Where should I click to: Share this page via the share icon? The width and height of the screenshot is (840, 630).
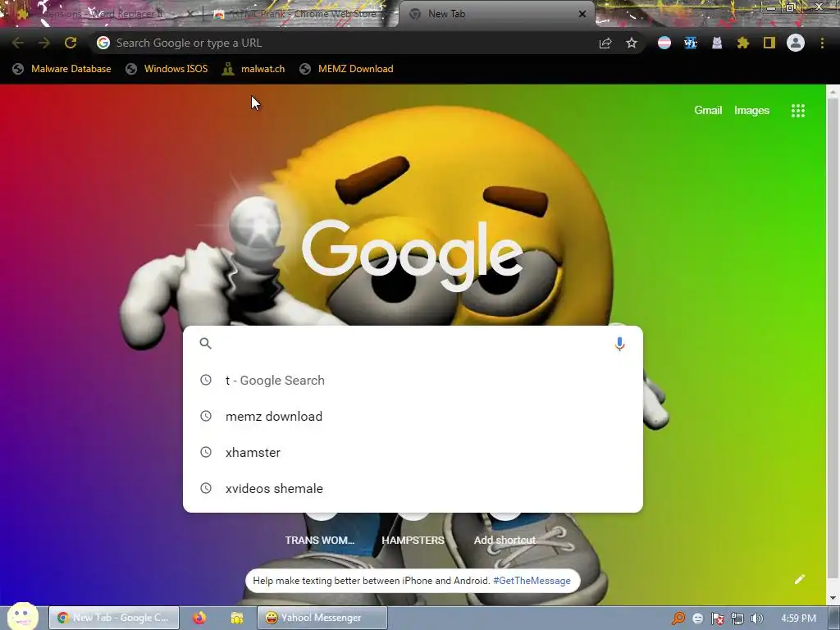click(605, 43)
